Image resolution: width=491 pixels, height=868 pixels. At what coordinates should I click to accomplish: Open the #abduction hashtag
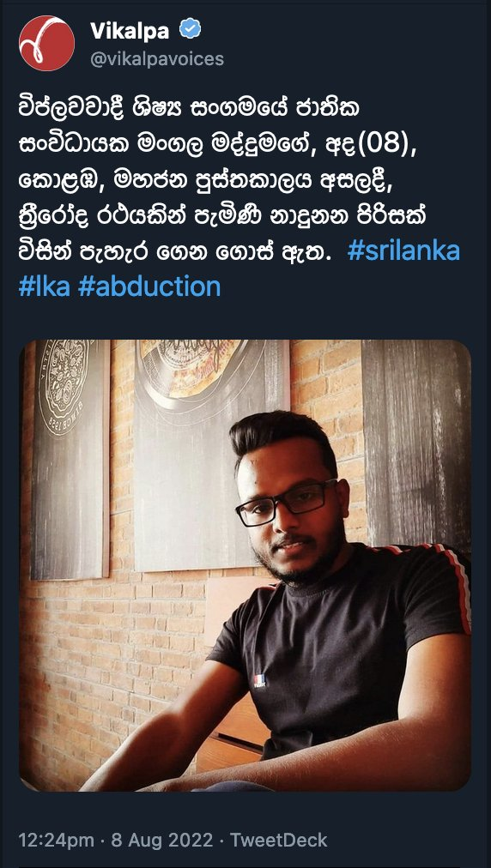point(149,286)
